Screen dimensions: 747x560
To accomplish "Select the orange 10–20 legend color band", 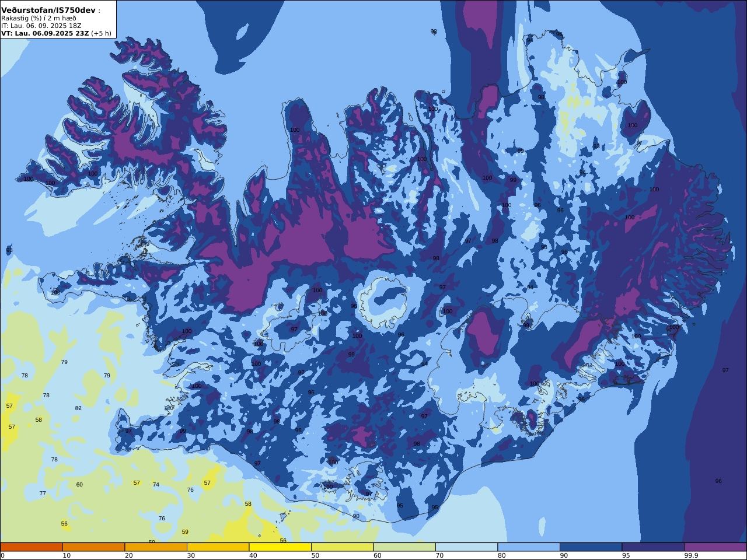I will 93,547.
